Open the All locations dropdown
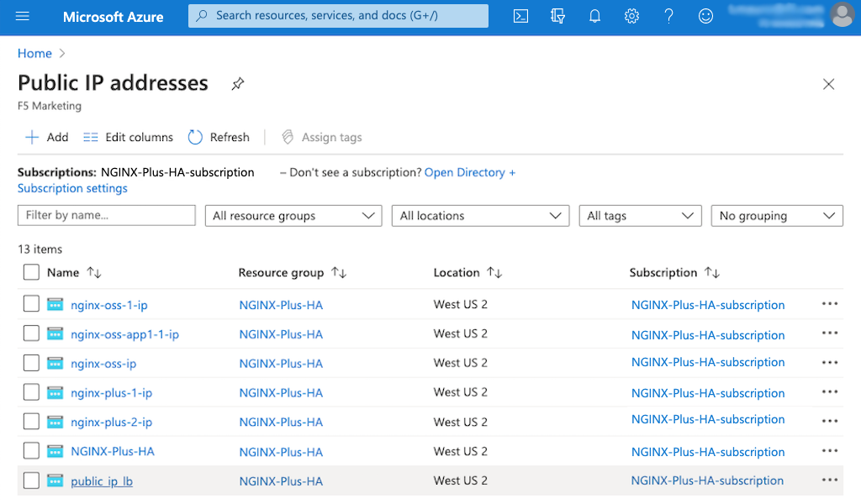This screenshot has height=504, width=861. tap(480, 216)
